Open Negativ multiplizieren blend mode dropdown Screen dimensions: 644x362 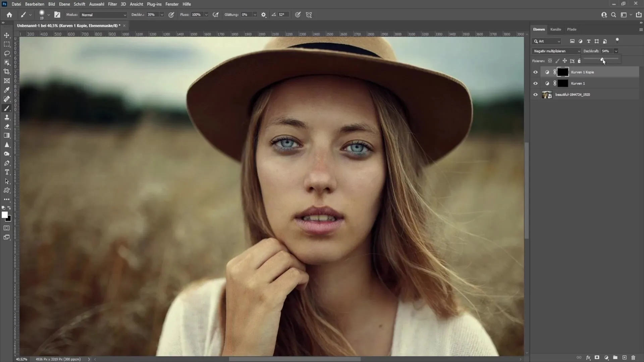pyautogui.click(x=556, y=51)
